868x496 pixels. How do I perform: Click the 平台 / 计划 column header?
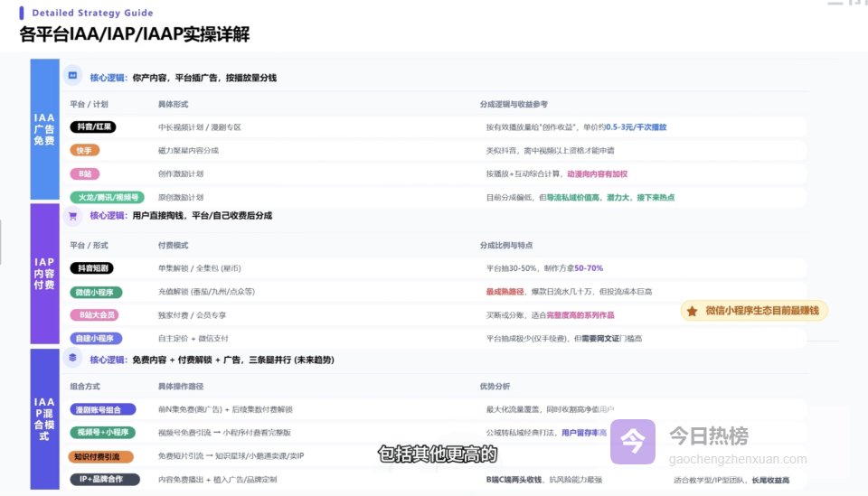(90, 104)
